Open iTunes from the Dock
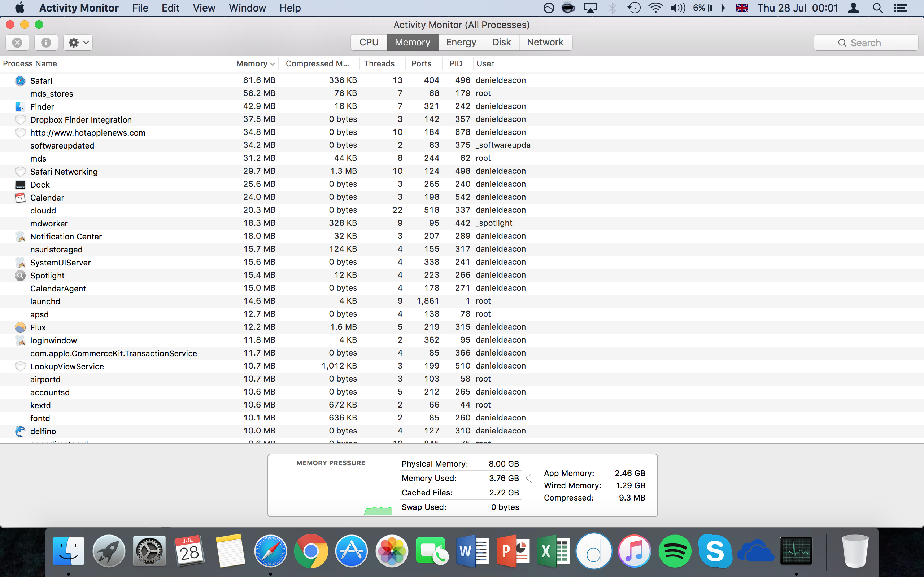The image size is (924, 577). [x=634, y=551]
